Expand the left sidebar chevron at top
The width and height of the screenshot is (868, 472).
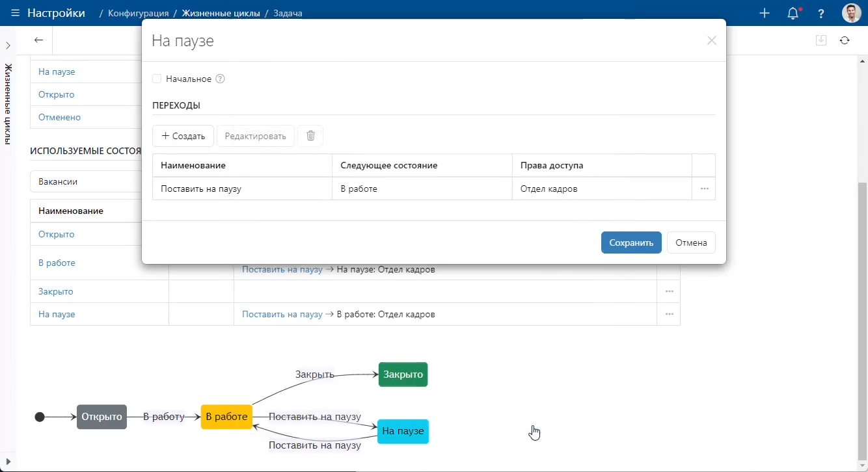pos(8,46)
